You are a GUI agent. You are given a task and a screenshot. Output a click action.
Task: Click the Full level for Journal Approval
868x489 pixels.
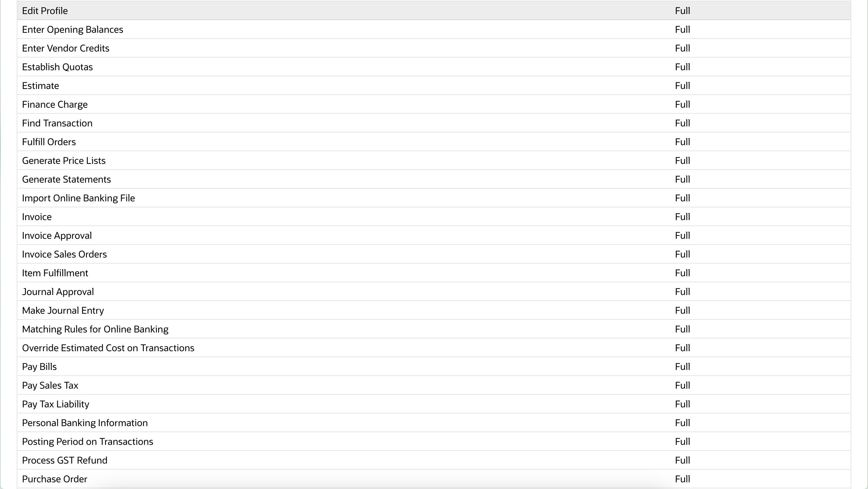point(682,292)
